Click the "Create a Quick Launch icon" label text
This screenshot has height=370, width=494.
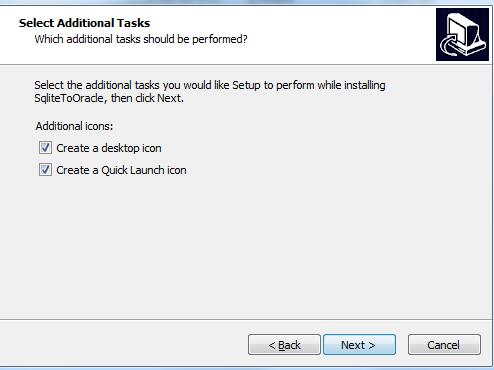(121, 170)
